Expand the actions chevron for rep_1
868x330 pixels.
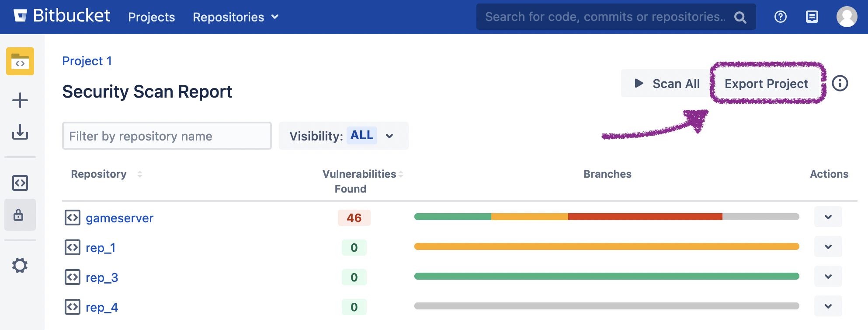[x=828, y=247]
